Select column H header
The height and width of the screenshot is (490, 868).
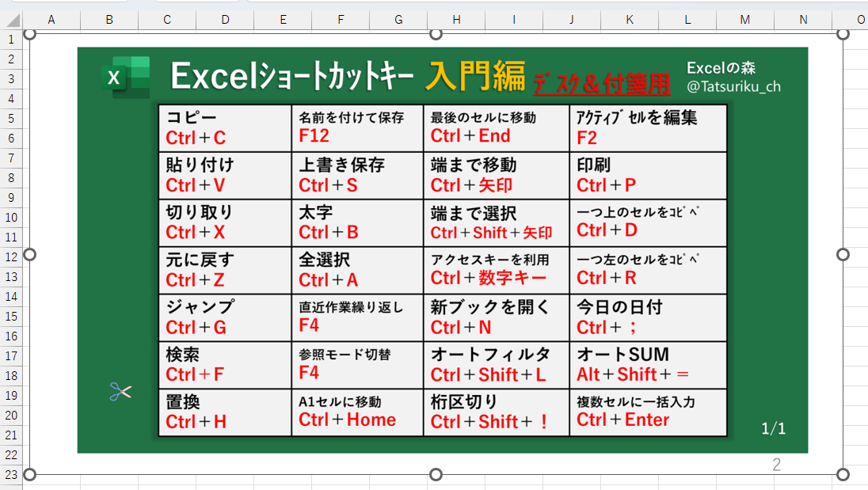click(456, 20)
